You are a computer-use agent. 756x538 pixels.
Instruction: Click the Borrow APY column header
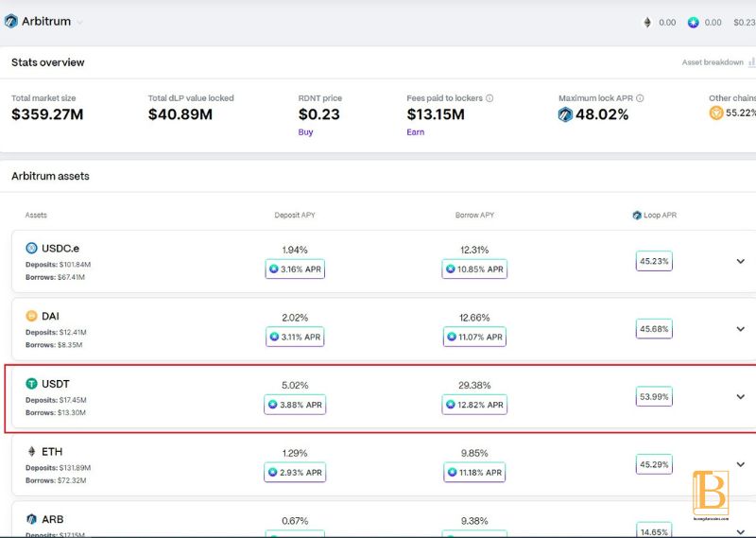pyautogui.click(x=474, y=216)
